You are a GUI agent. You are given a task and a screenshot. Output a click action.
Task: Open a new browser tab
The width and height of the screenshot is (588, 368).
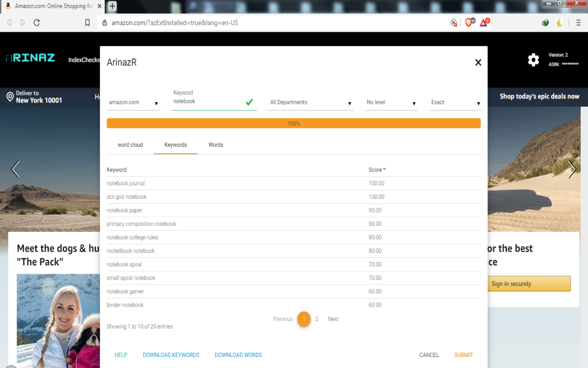tap(112, 6)
